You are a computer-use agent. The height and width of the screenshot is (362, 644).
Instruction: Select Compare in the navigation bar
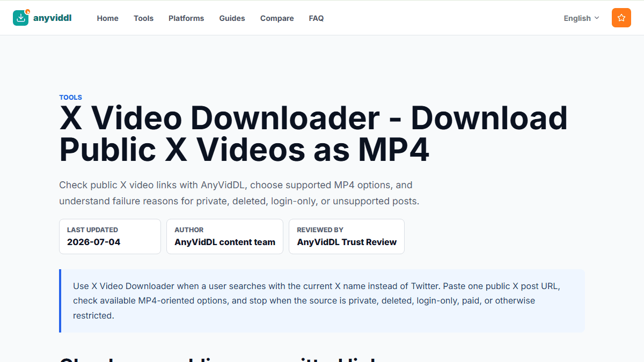click(x=277, y=18)
